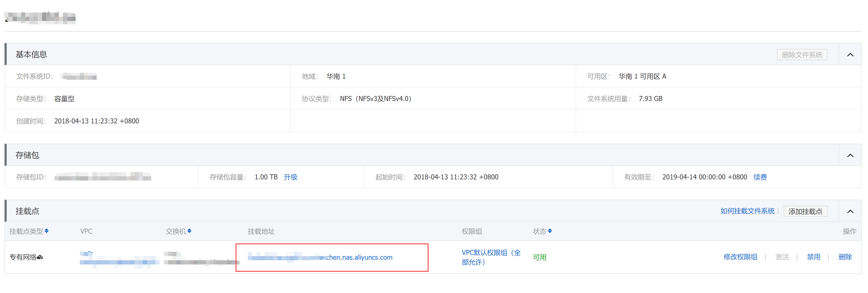
Task: Sort by 交换机 column arrows
Action: 189,231
